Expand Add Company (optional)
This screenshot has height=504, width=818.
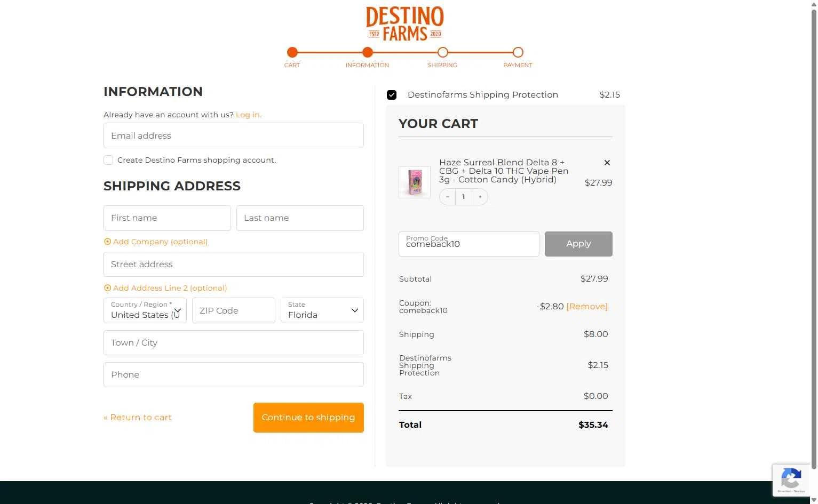pos(156,242)
